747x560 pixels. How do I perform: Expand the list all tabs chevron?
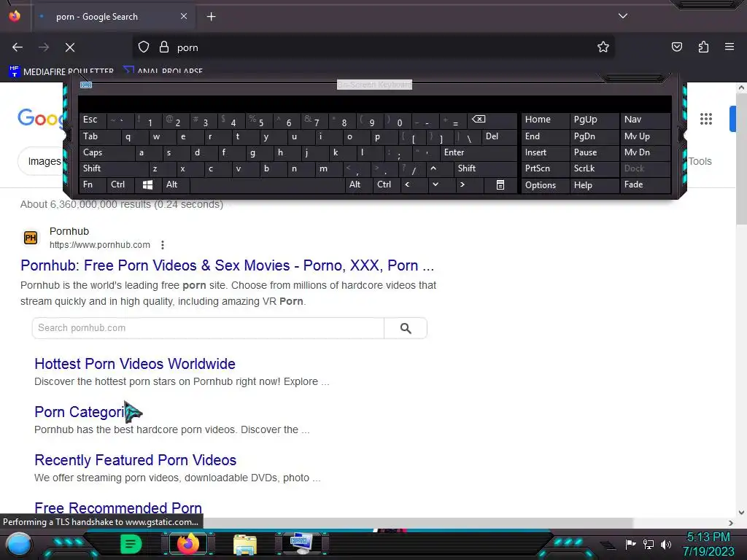tap(623, 16)
